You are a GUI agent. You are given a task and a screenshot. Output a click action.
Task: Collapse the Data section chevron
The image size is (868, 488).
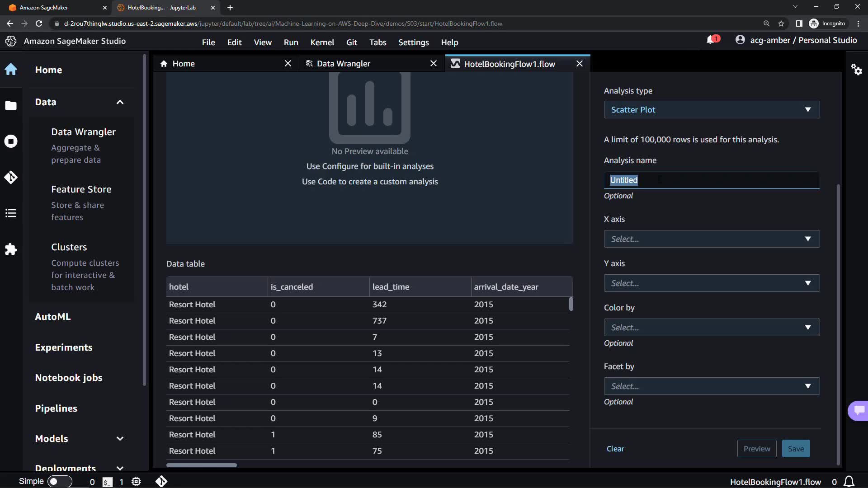(x=120, y=102)
